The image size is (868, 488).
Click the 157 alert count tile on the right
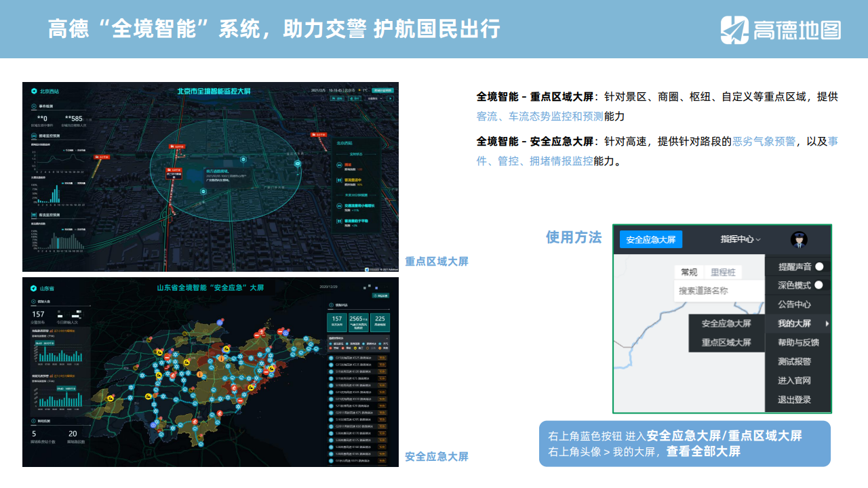[337, 322]
